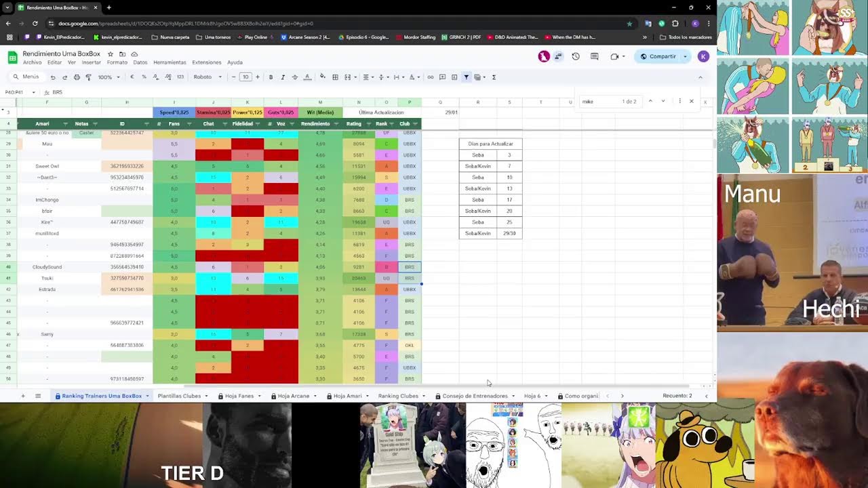Toggle strikethrough formatting

pyautogui.click(x=294, y=77)
